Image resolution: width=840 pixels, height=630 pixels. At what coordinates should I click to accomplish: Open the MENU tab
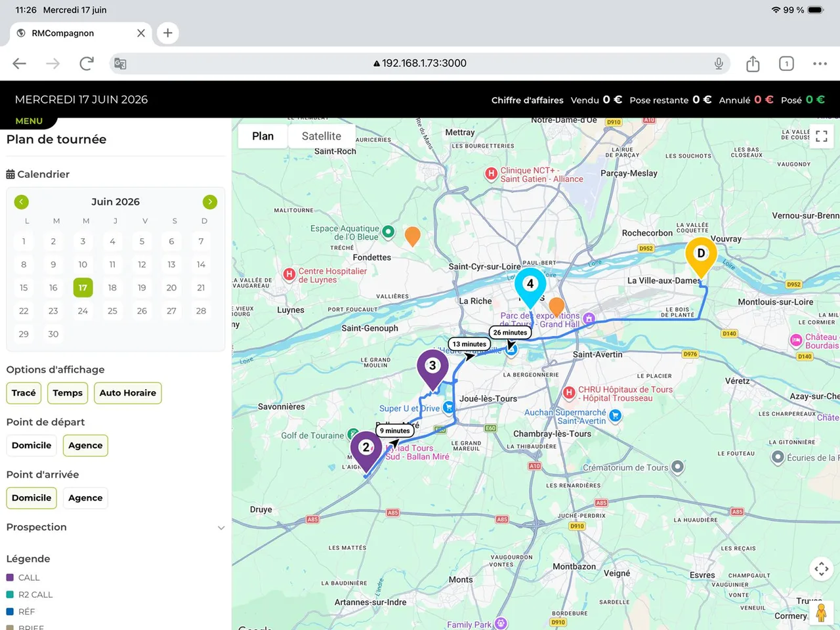click(x=29, y=121)
